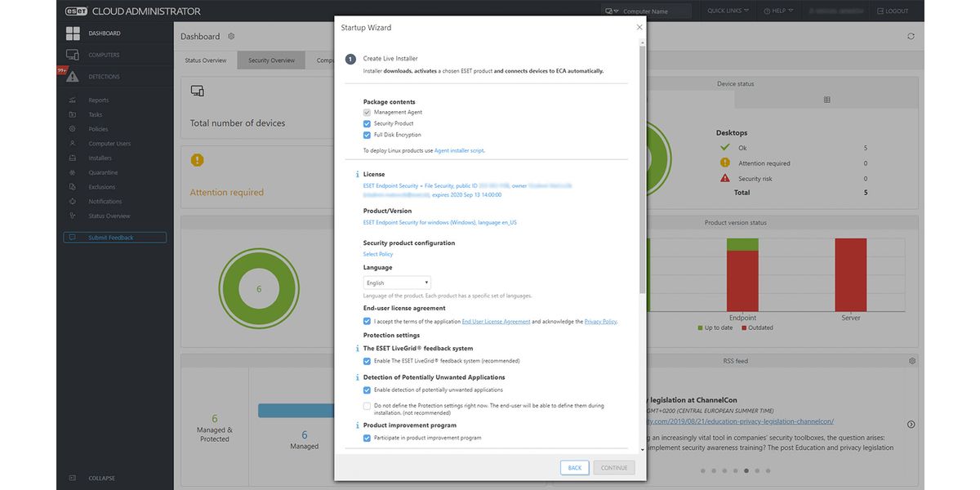Click the ESET Endpoint Security for Windows product link
Screen dimensions: 980x490
click(440, 222)
